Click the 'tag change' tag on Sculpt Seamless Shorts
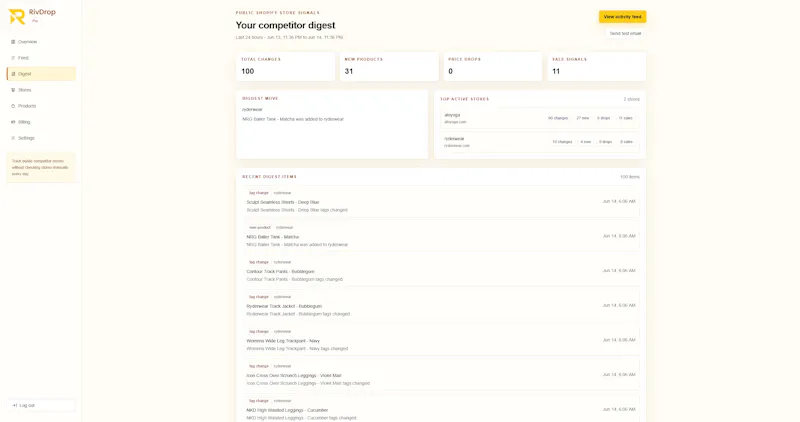Viewport: 800px width, 422px height. click(259, 193)
